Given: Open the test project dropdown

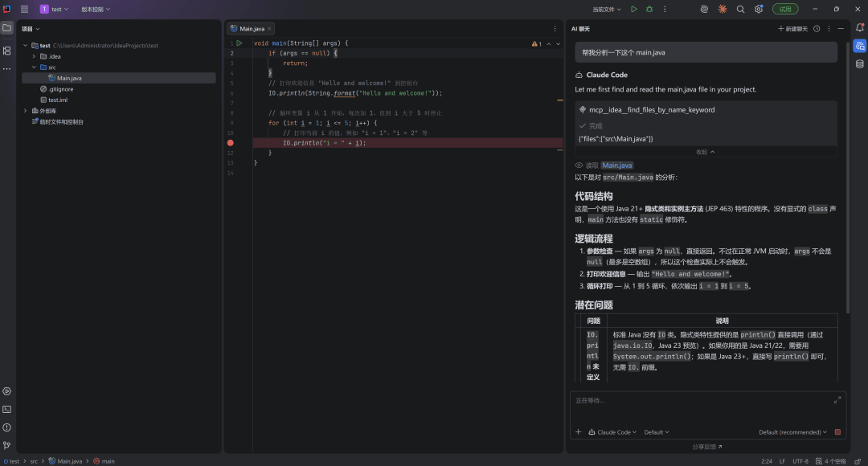Looking at the screenshot, I should [x=55, y=9].
